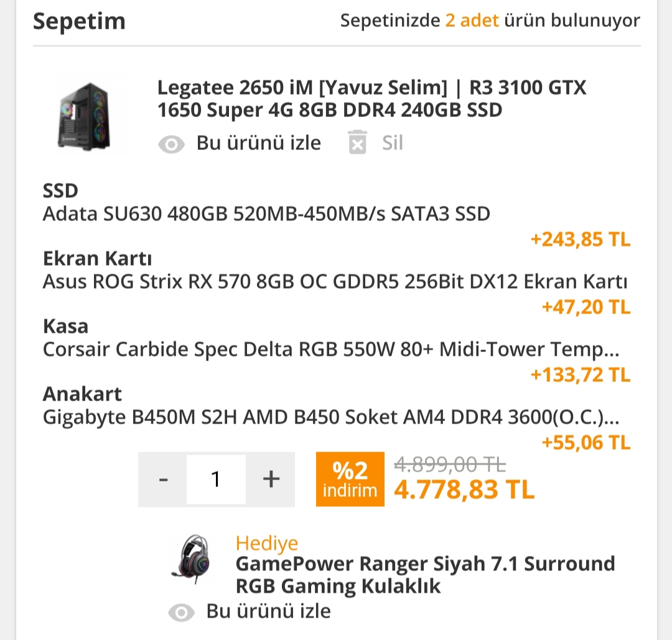
Task: Select the Gigabyte B450M S2H motherboard line
Action: pos(330,417)
